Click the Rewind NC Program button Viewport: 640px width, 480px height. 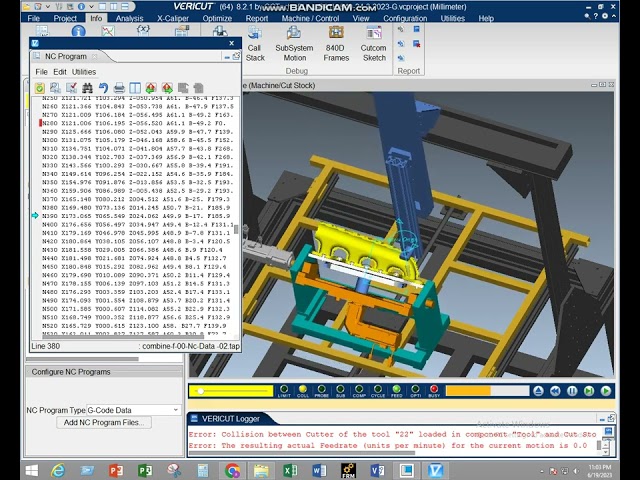[555, 391]
